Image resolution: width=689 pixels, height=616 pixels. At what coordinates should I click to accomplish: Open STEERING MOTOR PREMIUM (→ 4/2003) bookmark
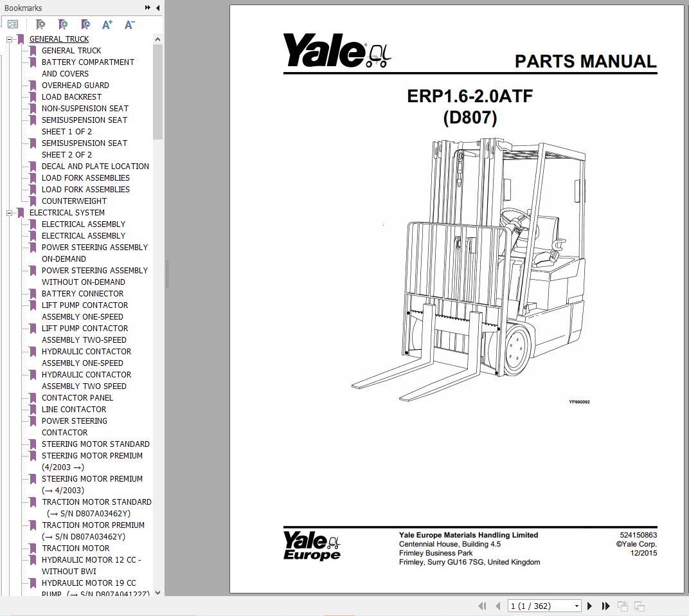coord(92,484)
